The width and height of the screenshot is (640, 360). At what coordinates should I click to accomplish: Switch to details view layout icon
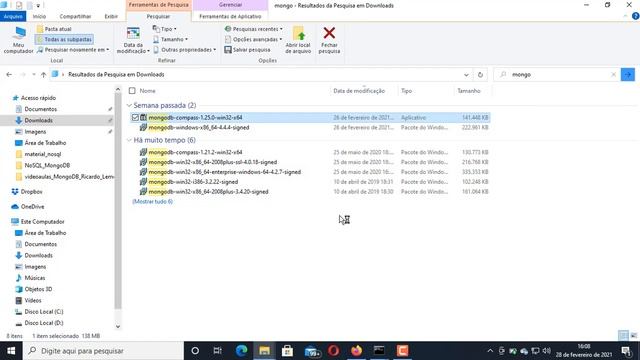tap(623, 336)
